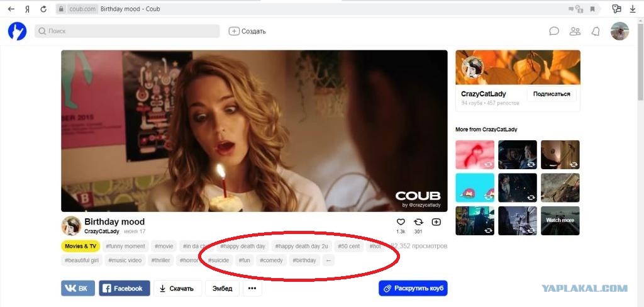Screen dimensions: 644x307
Task: Open the #comedy tag
Action: coord(271,260)
